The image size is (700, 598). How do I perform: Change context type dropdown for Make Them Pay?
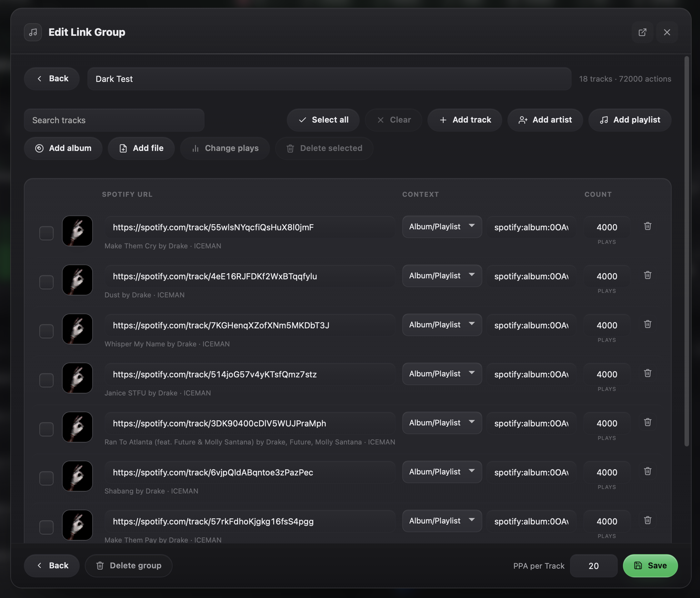(442, 521)
